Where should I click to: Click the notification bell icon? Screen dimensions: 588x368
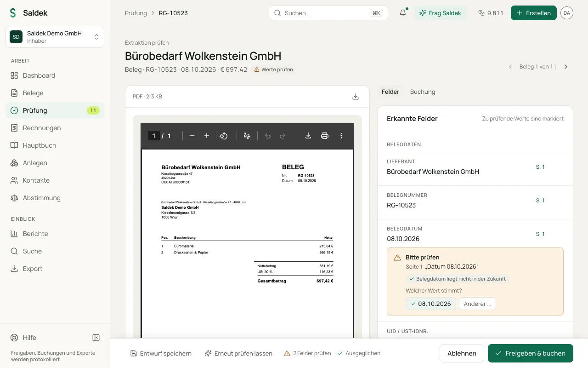pyautogui.click(x=403, y=13)
